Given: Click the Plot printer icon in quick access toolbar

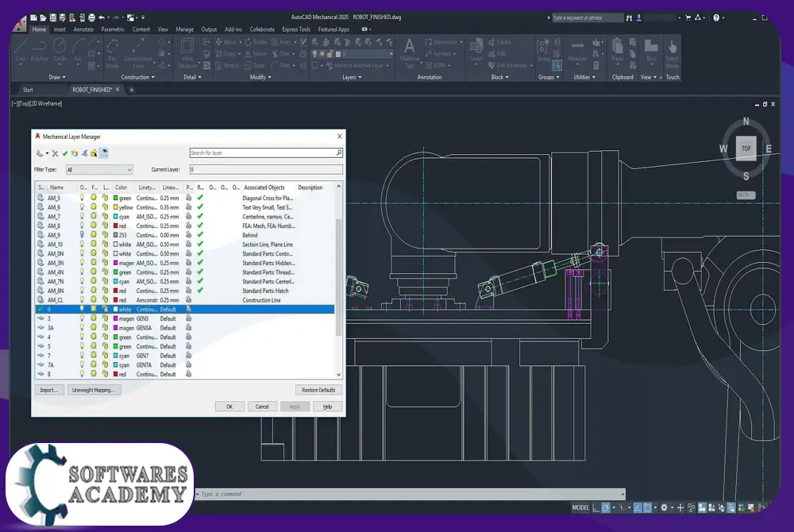Looking at the screenshot, I should [x=91, y=17].
